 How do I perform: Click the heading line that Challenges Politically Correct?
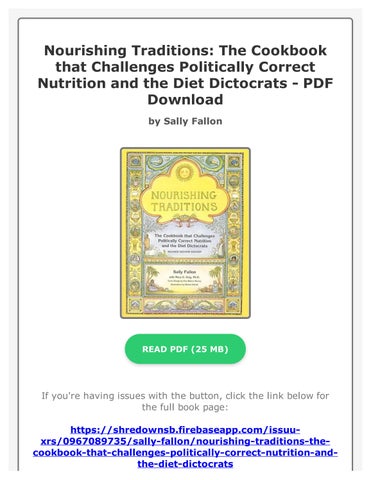click(185, 67)
